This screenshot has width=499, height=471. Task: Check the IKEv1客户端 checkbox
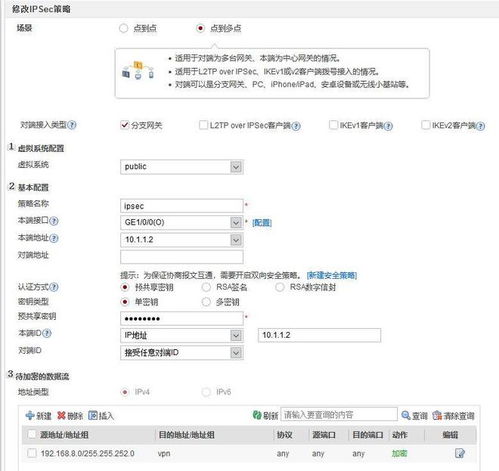tap(333, 125)
